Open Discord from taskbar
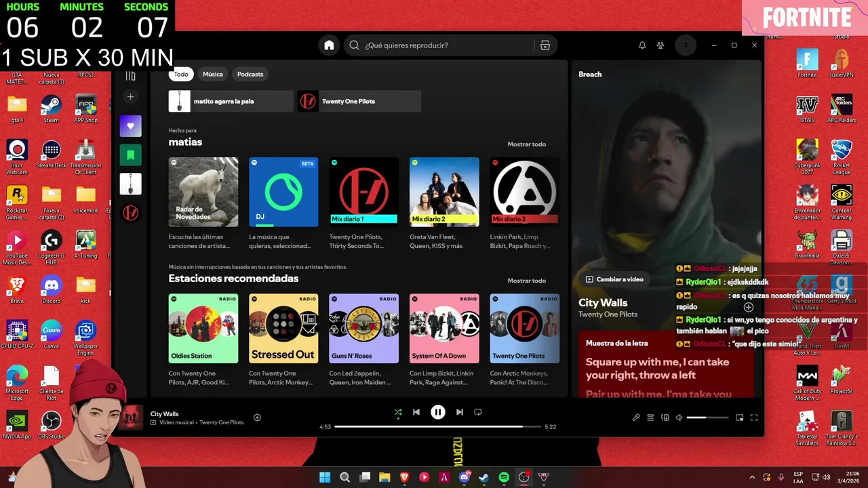The height and width of the screenshot is (488, 868). pyautogui.click(x=465, y=477)
